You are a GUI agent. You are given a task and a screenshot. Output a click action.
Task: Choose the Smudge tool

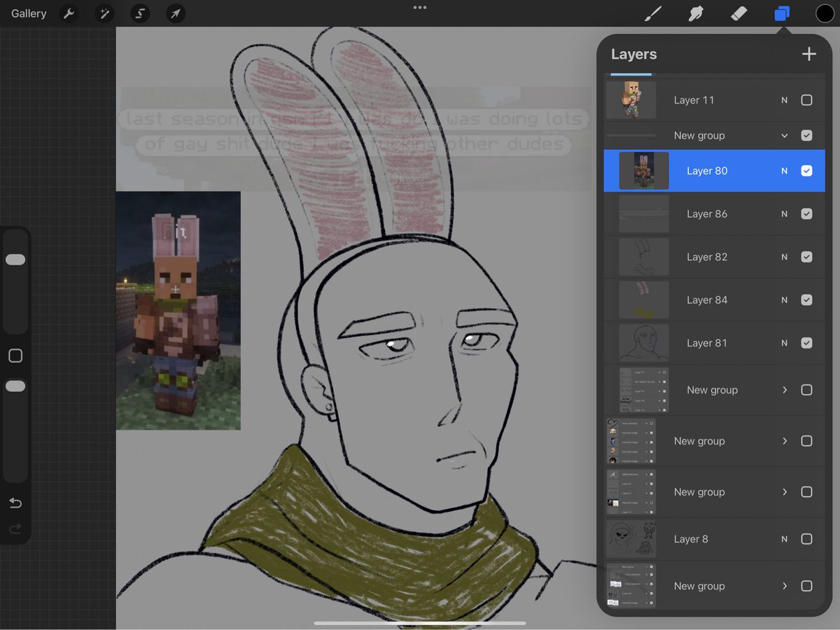[695, 13]
